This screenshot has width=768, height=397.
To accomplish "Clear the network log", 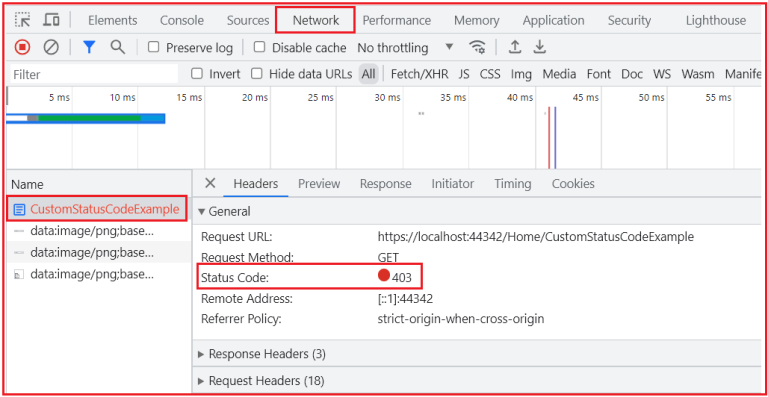I will 51,47.
